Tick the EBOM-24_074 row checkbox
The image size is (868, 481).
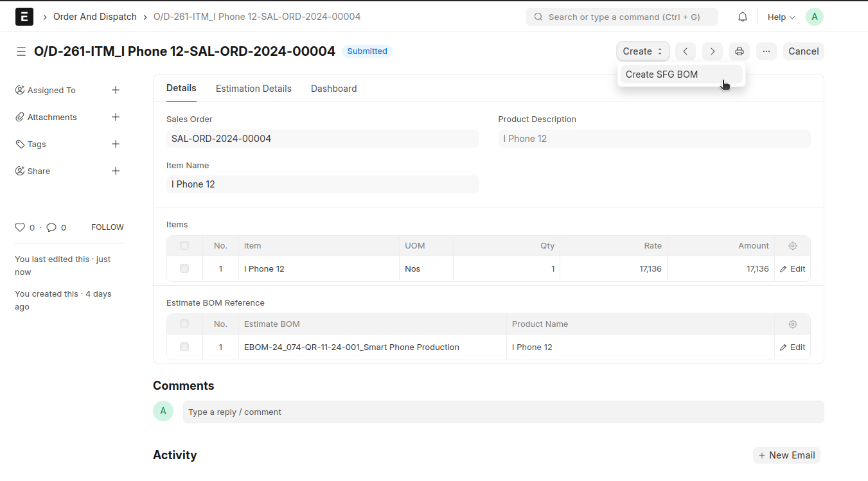[184, 347]
